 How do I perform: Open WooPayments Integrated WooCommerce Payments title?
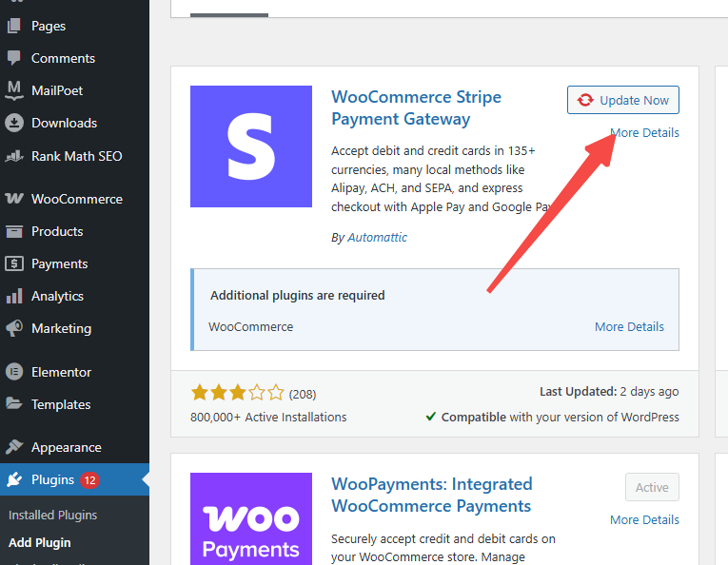pyautogui.click(x=431, y=495)
